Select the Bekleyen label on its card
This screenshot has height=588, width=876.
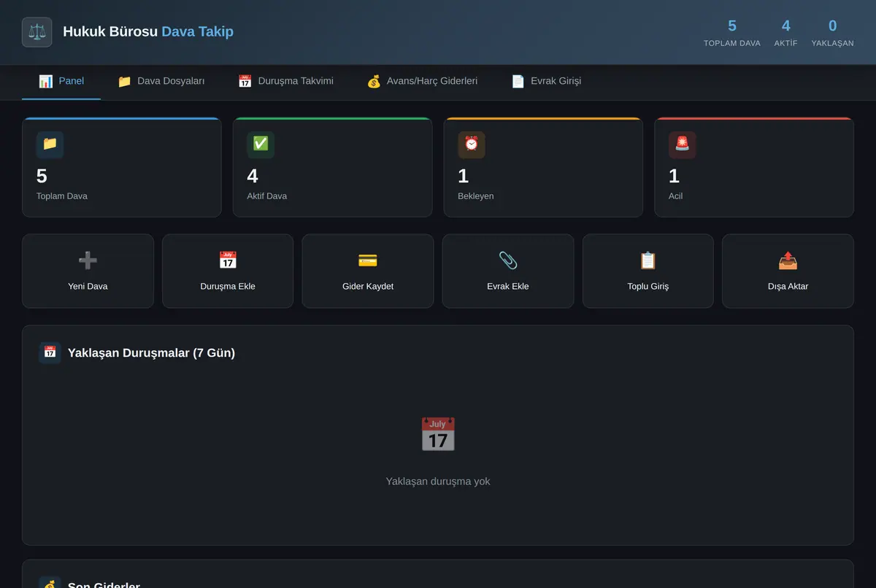[x=476, y=196]
